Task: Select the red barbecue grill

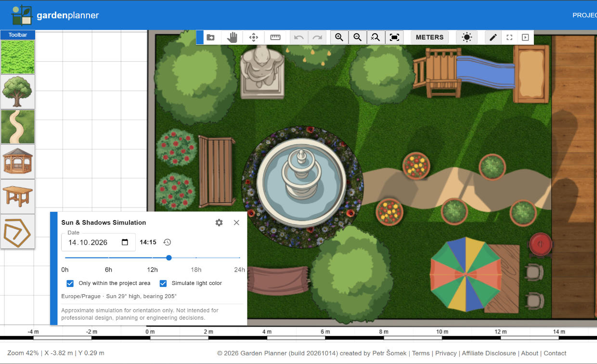Action: [x=541, y=245]
